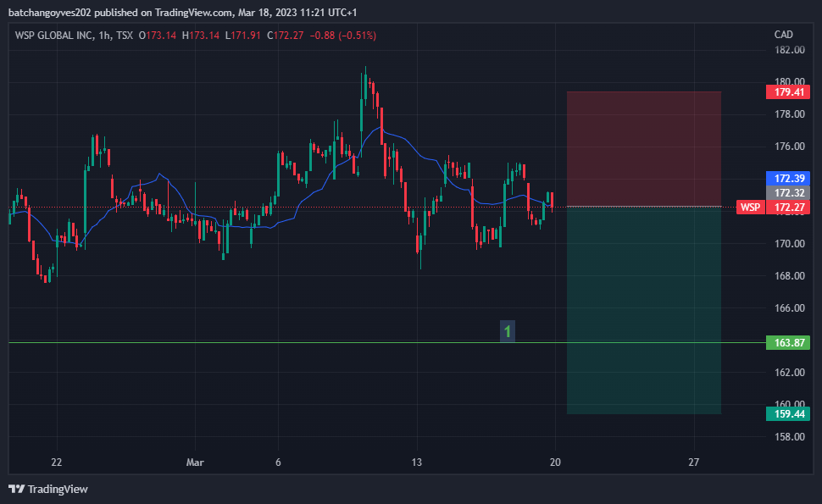Click the 162.00 price axis tick
This screenshot has height=504, width=822.
pos(790,373)
